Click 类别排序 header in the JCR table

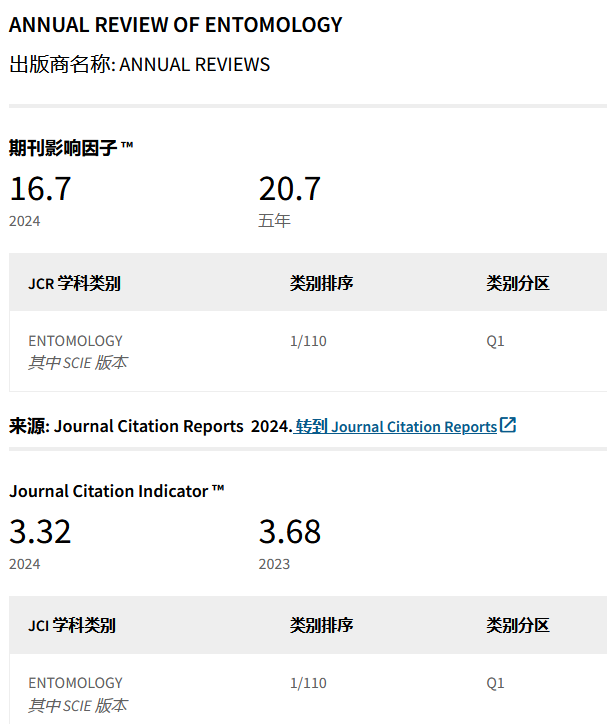tap(321, 283)
